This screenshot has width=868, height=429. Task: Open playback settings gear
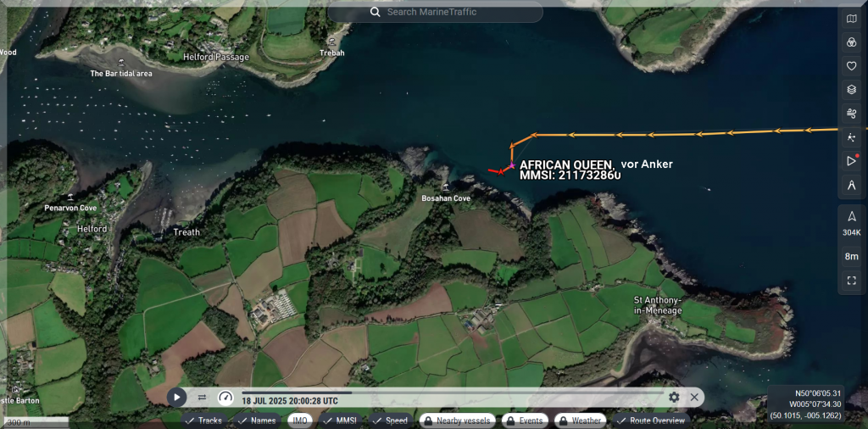674,397
